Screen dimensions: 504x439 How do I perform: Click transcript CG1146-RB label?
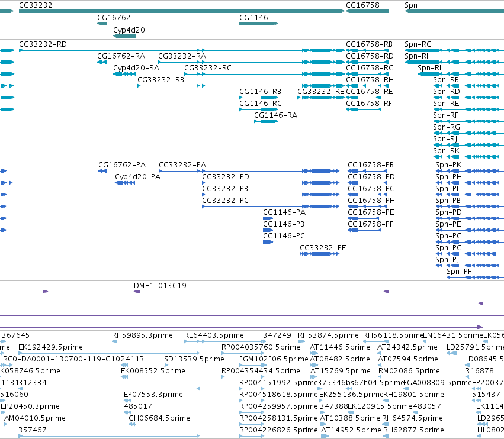[x=261, y=92]
